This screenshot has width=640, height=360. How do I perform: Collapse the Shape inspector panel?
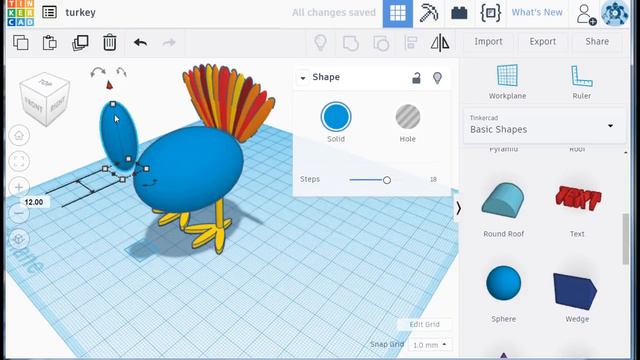303,78
